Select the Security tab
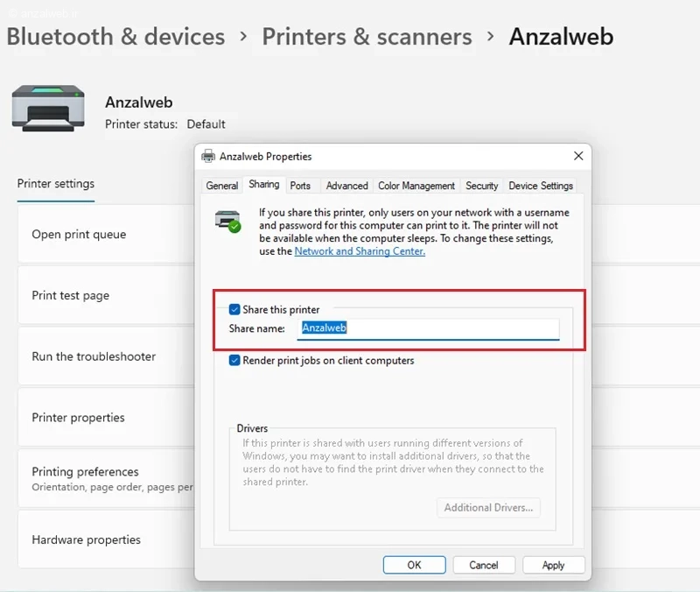The width and height of the screenshot is (700, 592). click(482, 186)
